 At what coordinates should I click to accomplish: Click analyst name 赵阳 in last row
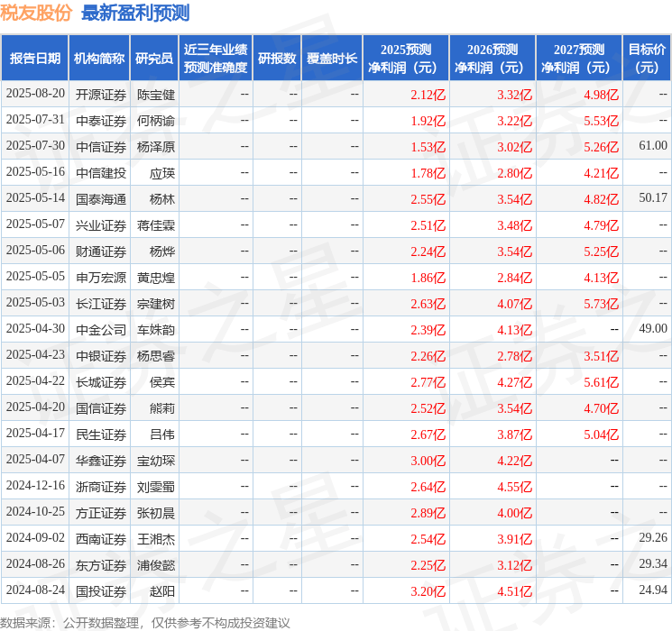(x=161, y=590)
